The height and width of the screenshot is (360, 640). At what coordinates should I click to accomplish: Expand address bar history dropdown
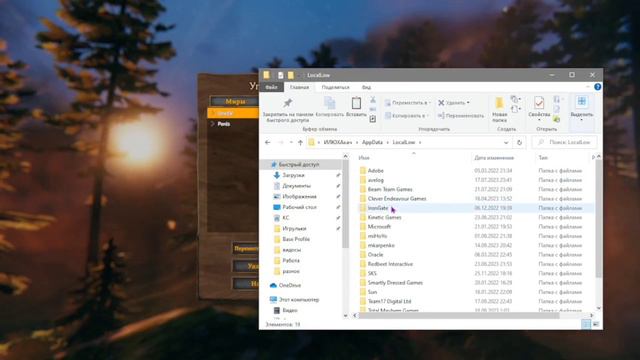pyautogui.click(x=506, y=142)
